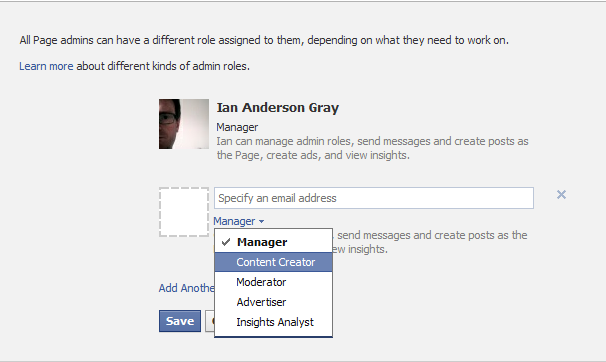
Task: Save the admin role changes
Action: click(x=180, y=321)
